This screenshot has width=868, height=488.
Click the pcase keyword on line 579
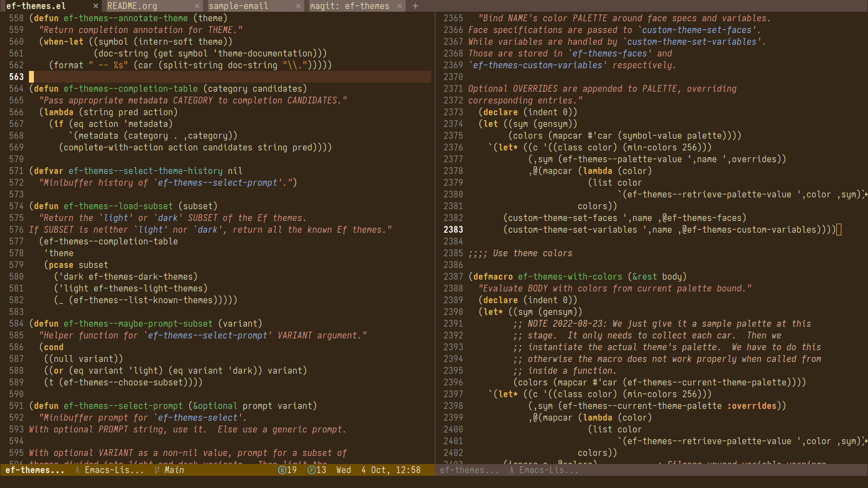(61, 265)
